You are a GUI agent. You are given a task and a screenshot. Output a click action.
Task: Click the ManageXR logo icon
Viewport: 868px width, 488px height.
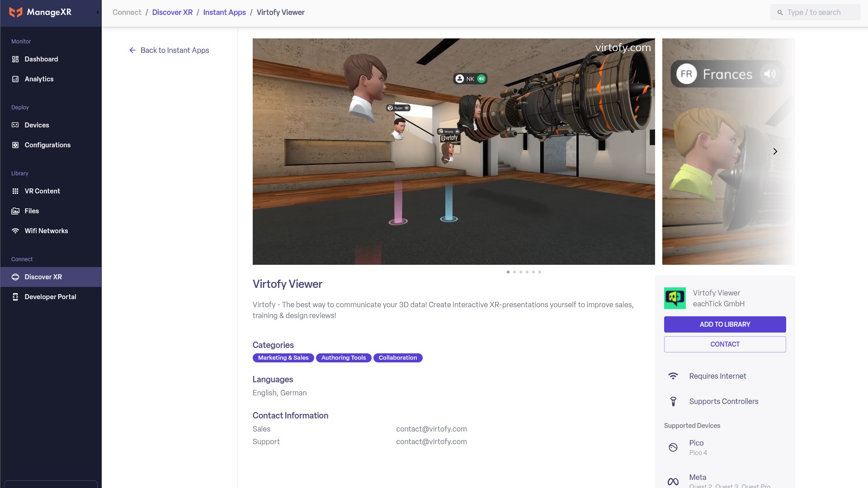click(16, 12)
